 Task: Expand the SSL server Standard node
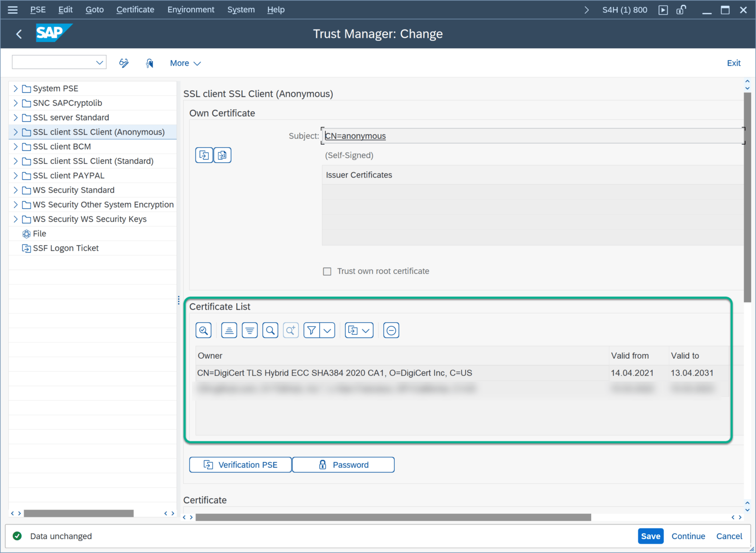coord(16,118)
